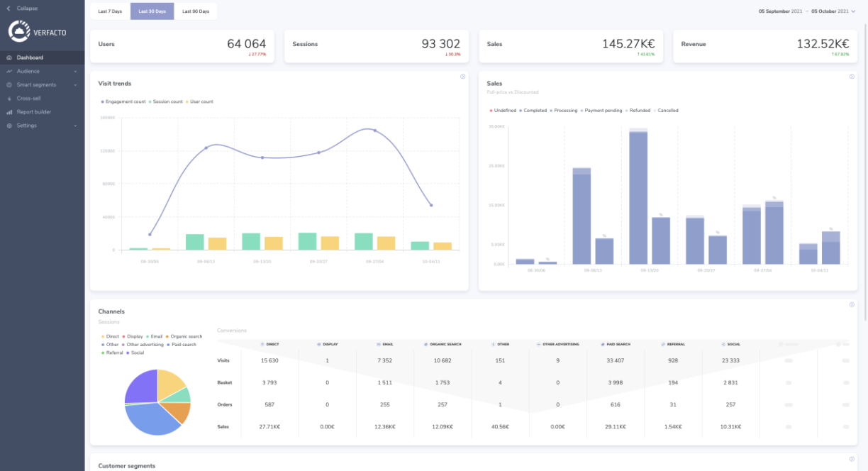Open the info icon on Sales chart card
This screenshot has height=471, width=868.
click(852, 77)
